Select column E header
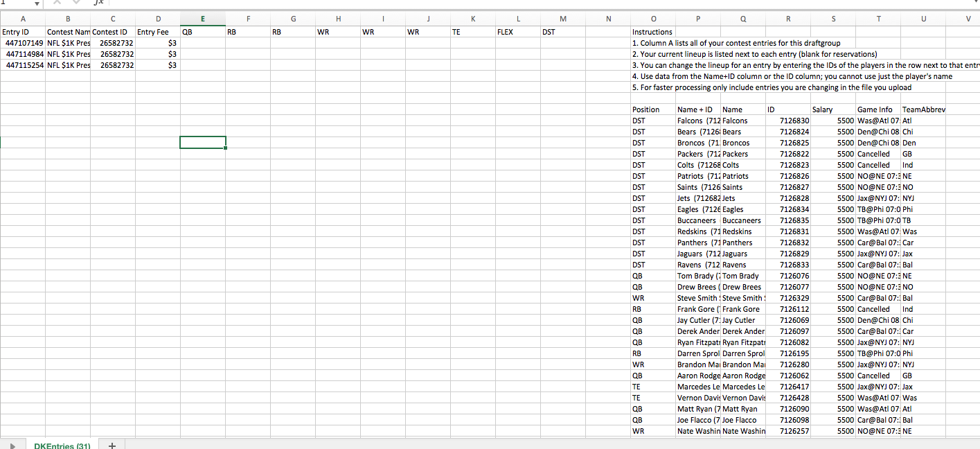 tap(202, 19)
